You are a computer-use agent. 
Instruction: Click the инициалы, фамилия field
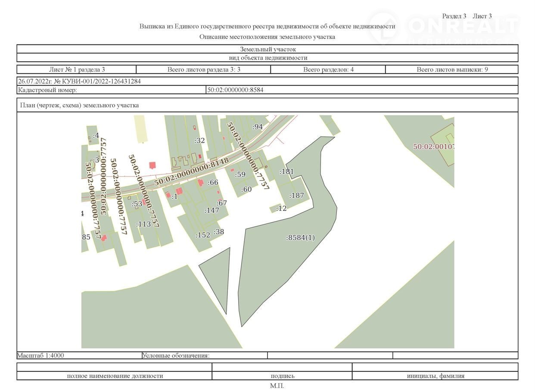pyautogui.click(x=435, y=376)
